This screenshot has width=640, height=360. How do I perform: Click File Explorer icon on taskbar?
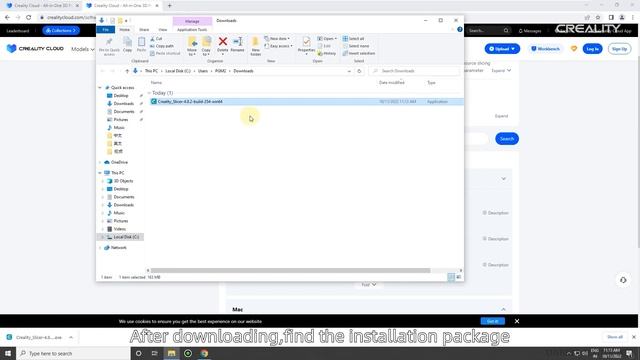(x=171, y=353)
